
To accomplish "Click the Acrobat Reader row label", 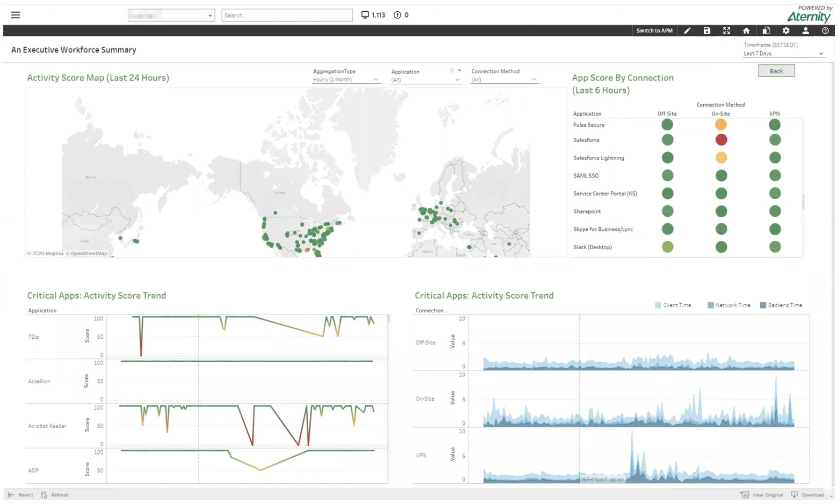I will 47,426.
